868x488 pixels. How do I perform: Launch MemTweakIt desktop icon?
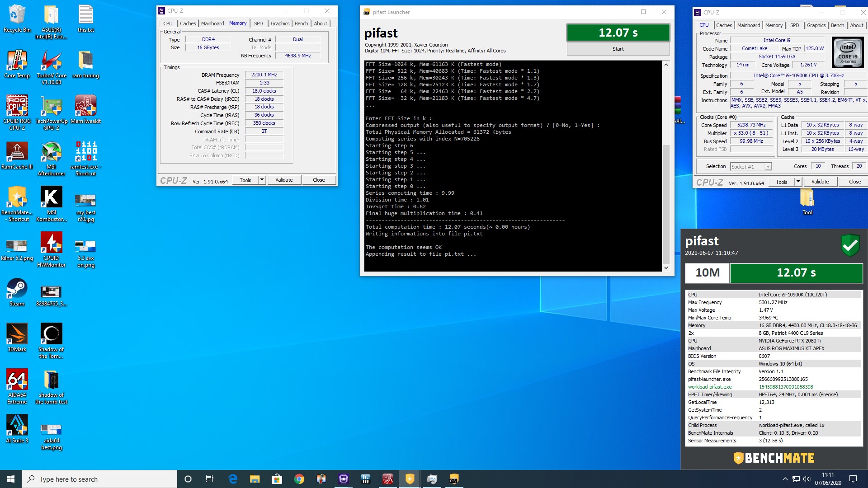point(85,110)
